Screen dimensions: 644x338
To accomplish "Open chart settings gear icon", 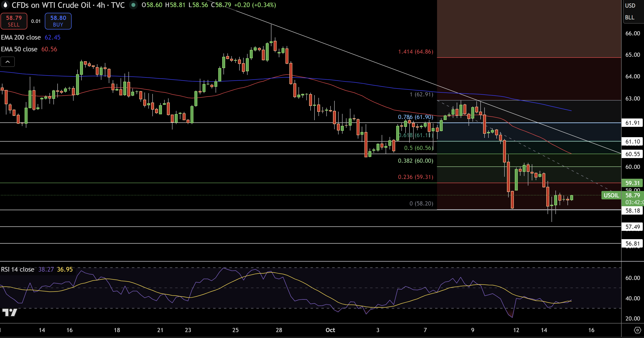I will pos(637,330).
